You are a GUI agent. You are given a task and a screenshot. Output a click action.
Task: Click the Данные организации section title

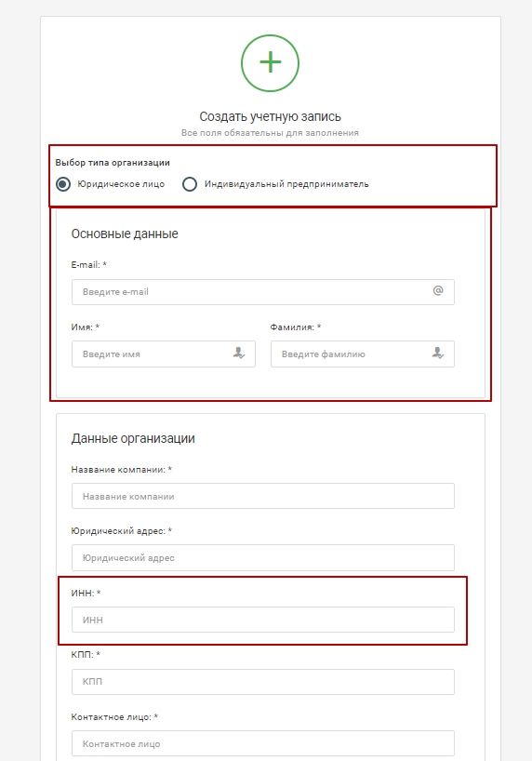(x=133, y=438)
